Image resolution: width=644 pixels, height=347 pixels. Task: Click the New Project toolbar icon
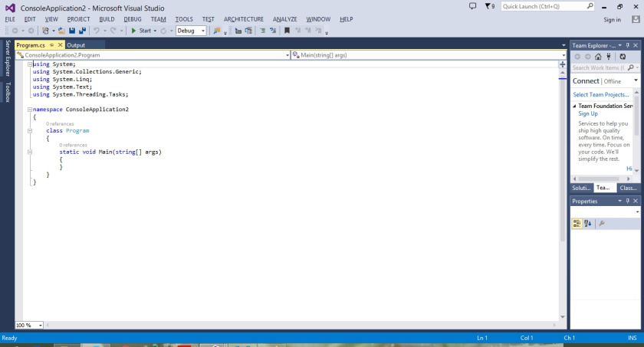pos(45,31)
